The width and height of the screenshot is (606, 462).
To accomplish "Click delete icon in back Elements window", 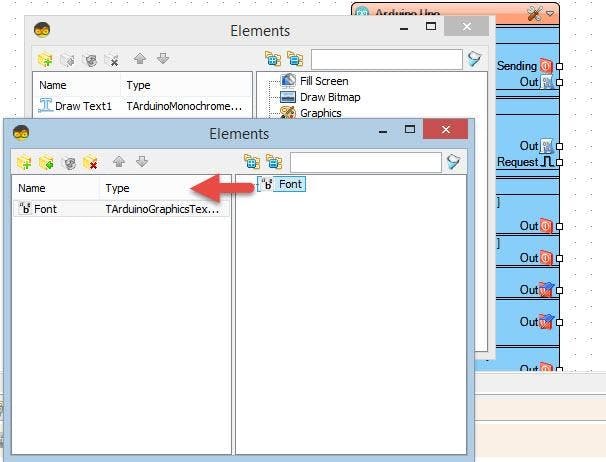I will point(112,60).
